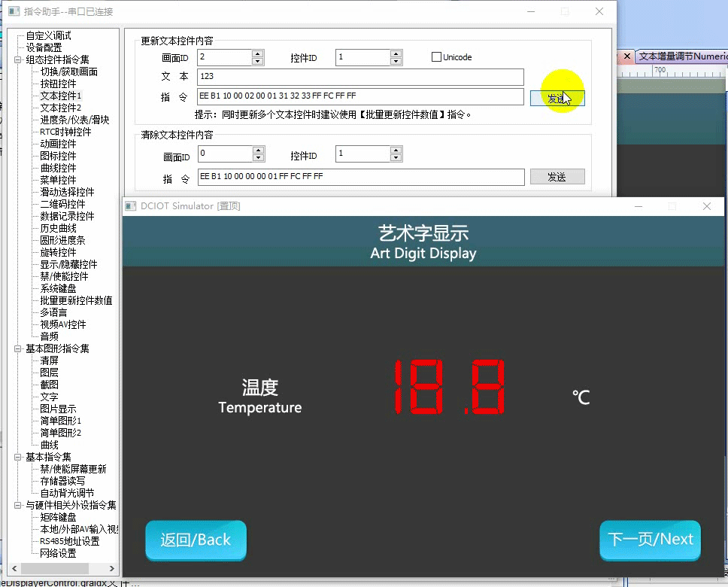Viewport: 728px width, 587px height.
Task: Select 矩阵键盘 tree item
Action: click(x=58, y=517)
